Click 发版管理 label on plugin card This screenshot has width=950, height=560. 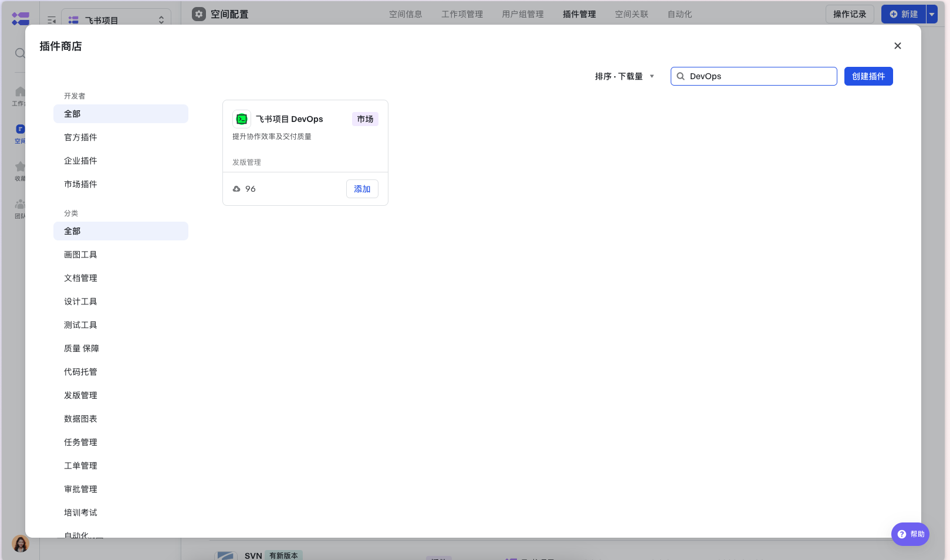(246, 162)
